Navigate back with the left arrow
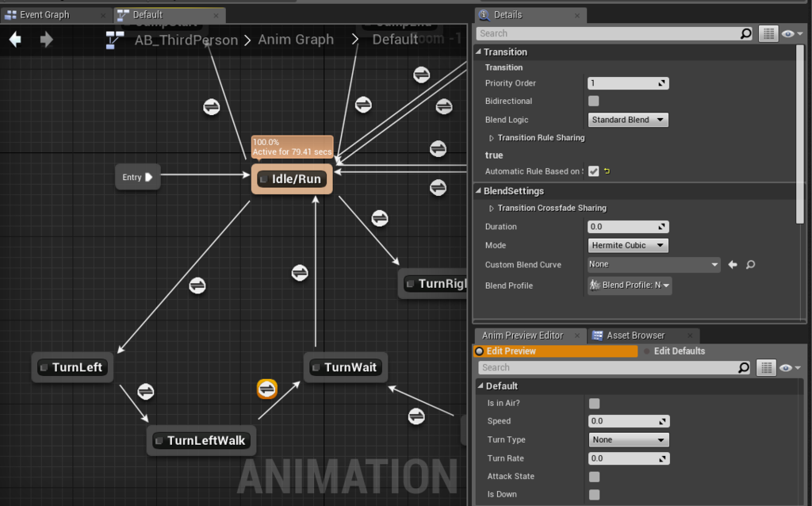812x506 pixels. pyautogui.click(x=15, y=40)
